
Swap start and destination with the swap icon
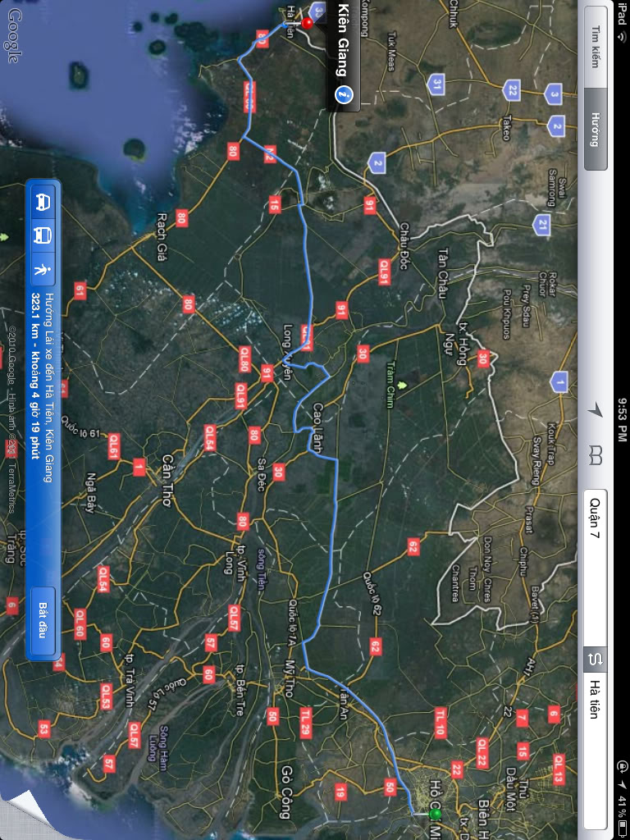coord(596,659)
